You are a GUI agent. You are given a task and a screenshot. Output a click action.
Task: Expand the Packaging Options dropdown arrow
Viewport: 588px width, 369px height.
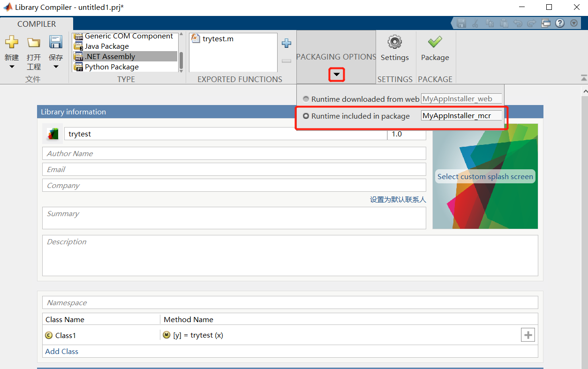click(x=336, y=75)
